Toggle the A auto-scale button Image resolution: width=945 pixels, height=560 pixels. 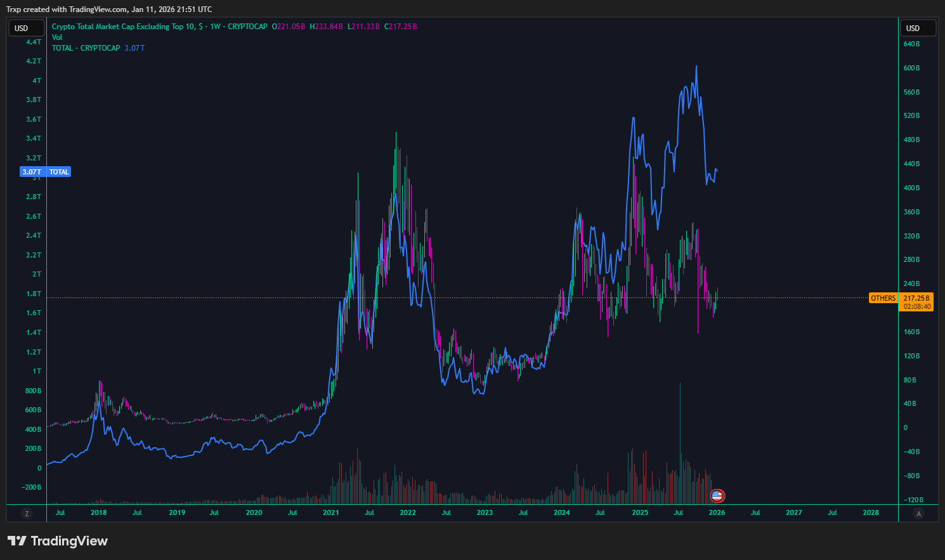[x=918, y=513]
